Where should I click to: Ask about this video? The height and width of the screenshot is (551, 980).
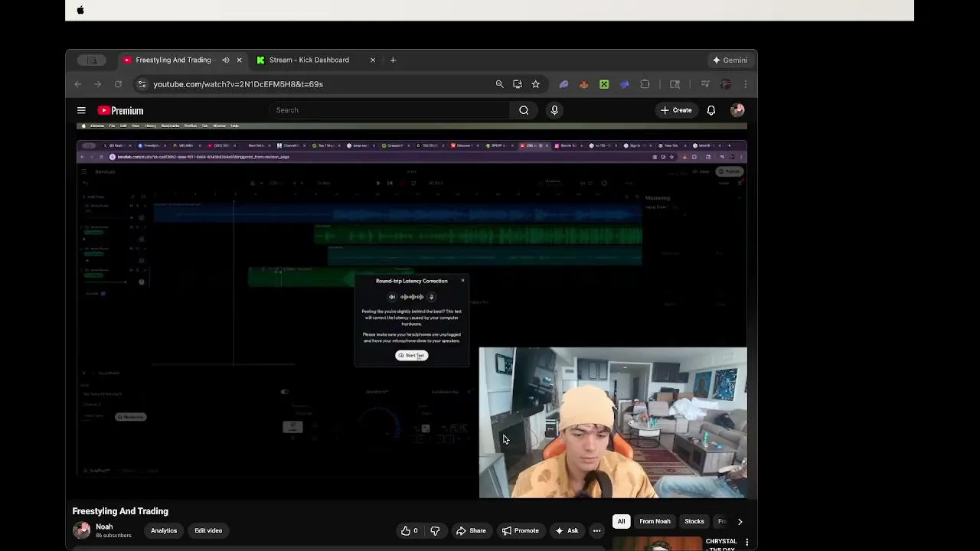567,530
